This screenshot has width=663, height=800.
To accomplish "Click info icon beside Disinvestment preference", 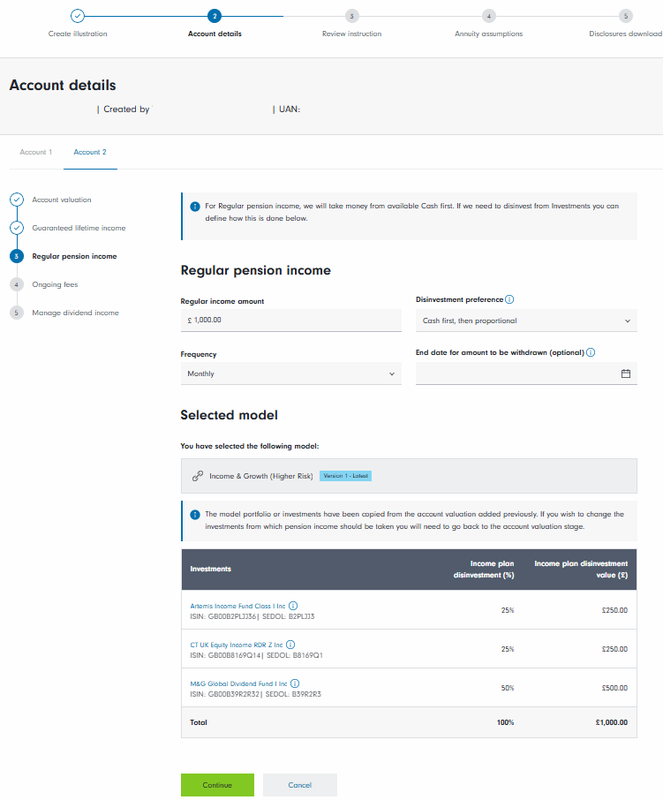I will (x=510, y=300).
